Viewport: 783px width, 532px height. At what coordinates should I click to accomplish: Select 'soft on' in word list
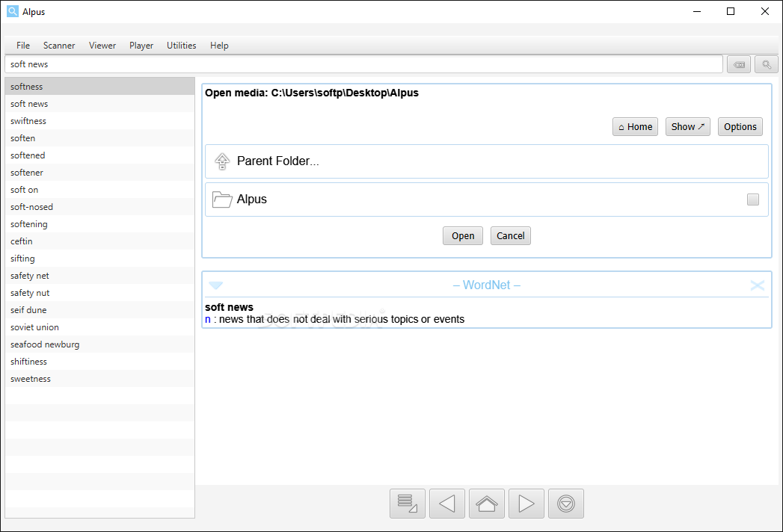[x=100, y=190]
